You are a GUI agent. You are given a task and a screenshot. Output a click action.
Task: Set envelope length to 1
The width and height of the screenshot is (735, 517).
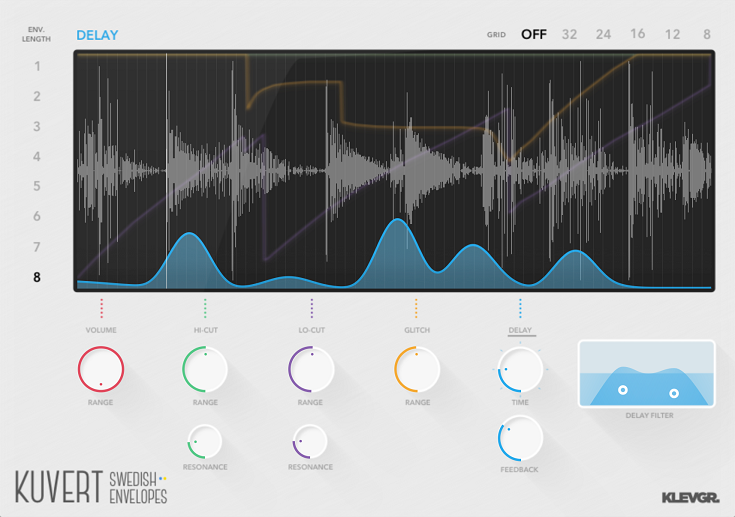[37, 66]
